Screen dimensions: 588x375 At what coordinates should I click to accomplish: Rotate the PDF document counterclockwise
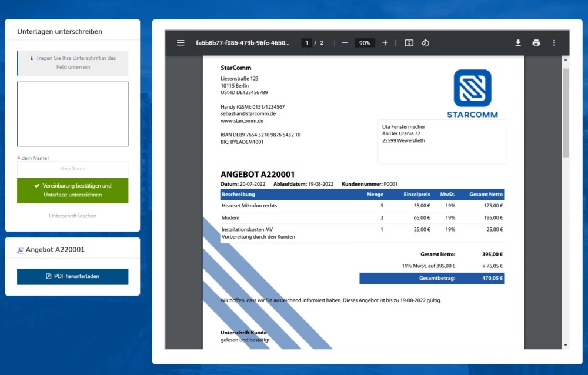(x=426, y=43)
